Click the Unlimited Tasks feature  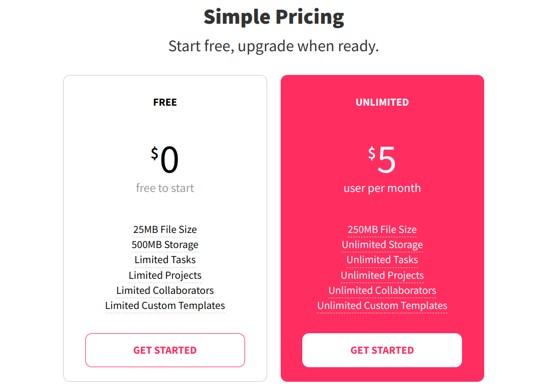click(382, 260)
